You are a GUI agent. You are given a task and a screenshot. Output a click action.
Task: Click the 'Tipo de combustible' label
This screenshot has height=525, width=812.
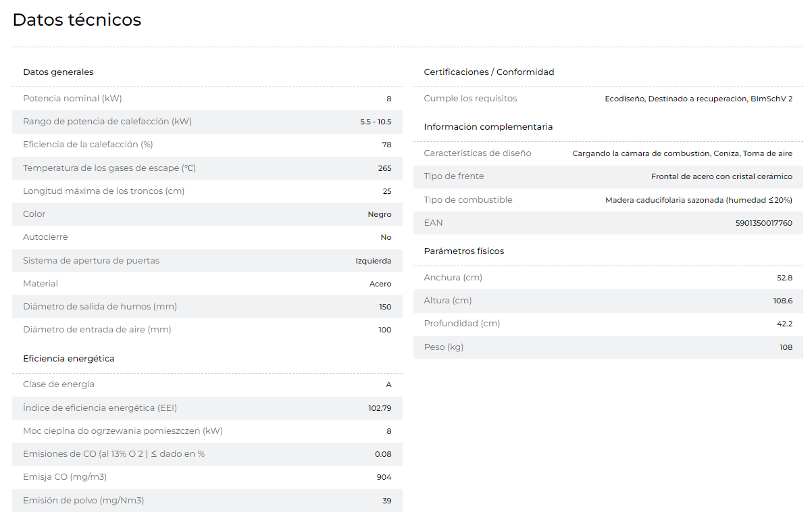pos(468,200)
